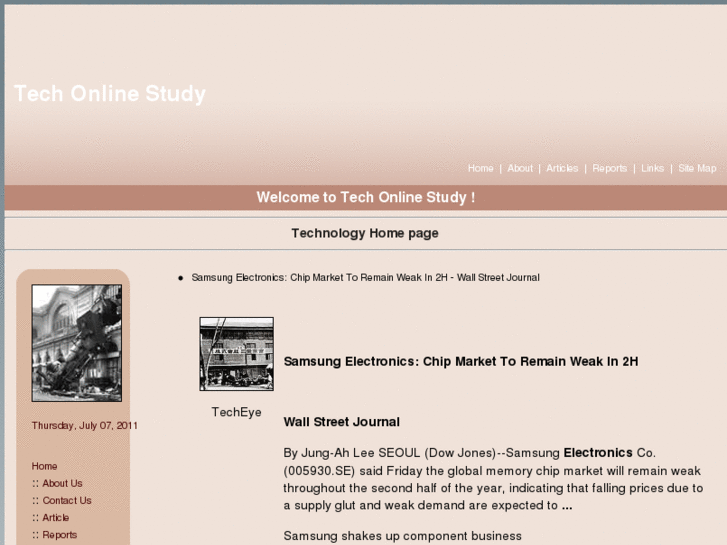Open Home in the sidebar menu
Viewport: 727px width, 545px height.
(x=45, y=466)
